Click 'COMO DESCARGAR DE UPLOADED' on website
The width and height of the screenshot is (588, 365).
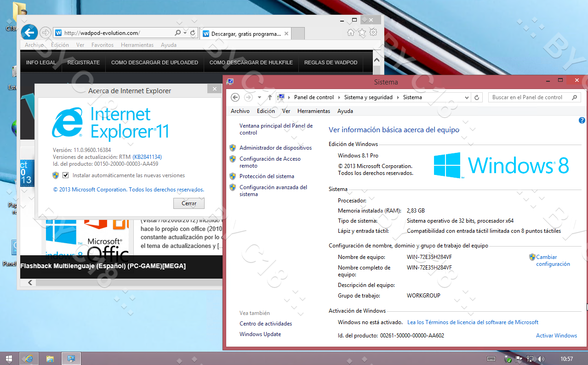154,62
